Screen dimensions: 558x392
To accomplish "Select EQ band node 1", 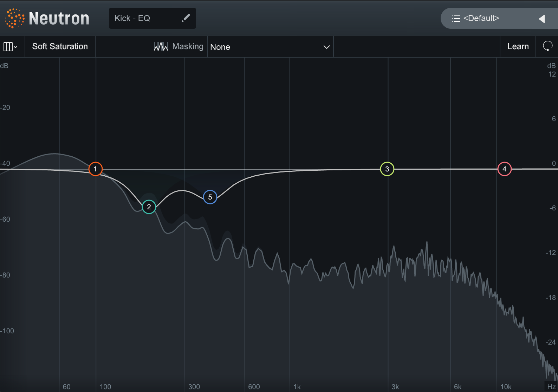I will pos(95,169).
